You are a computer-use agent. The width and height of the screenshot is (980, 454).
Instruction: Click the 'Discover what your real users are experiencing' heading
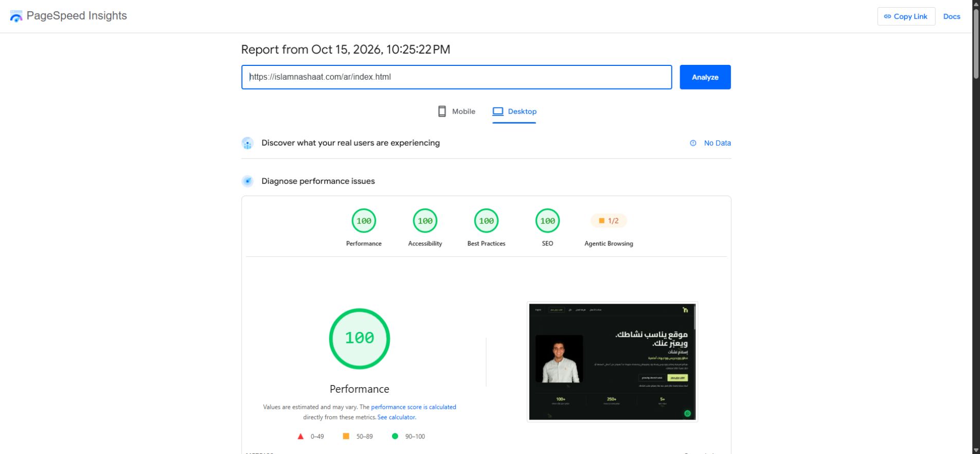pos(350,143)
